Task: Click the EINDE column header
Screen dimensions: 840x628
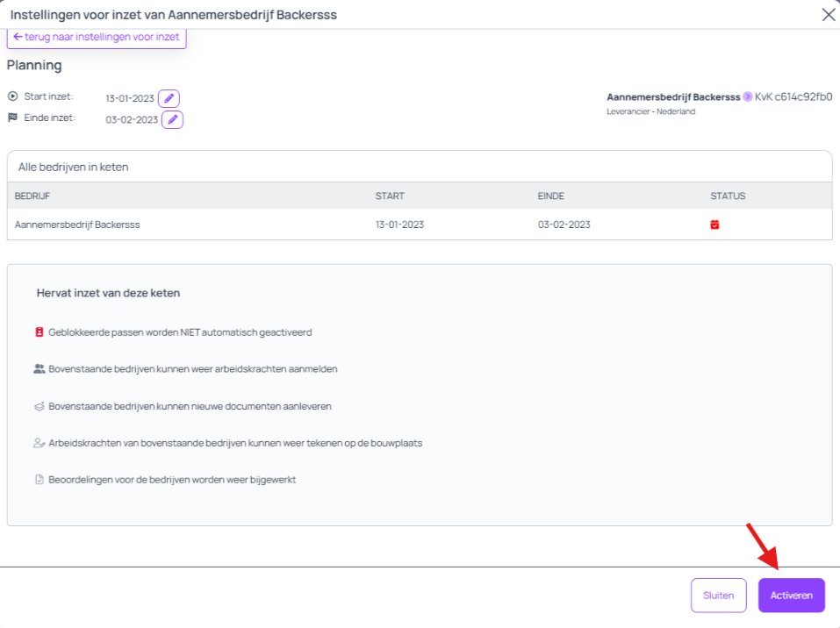Action: tap(550, 196)
